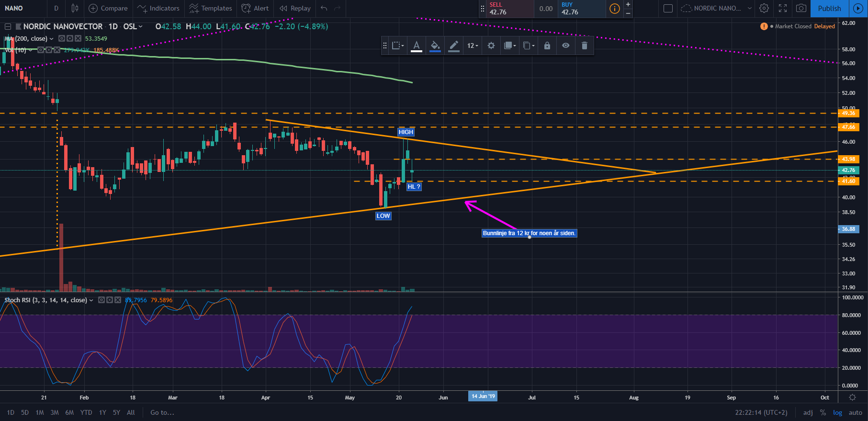
Task: Select the 5D range tab
Action: tap(25, 412)
